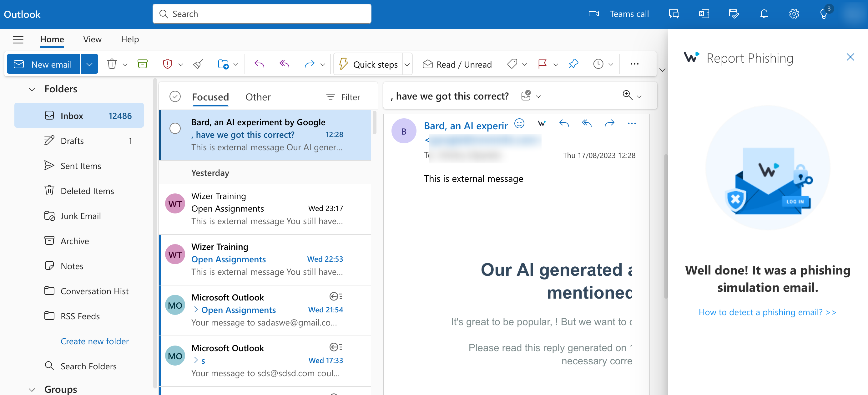Report phishing via the Wizer W icon

[x=542, y=123]
